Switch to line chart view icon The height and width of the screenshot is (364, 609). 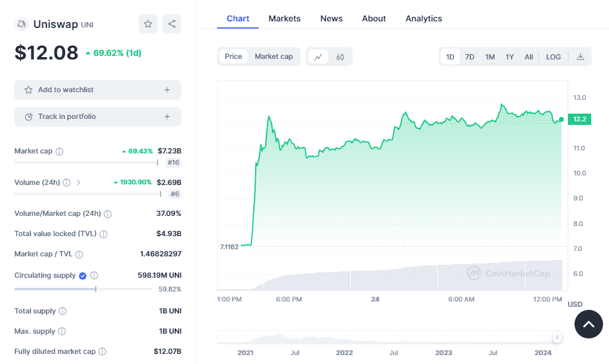318,57
